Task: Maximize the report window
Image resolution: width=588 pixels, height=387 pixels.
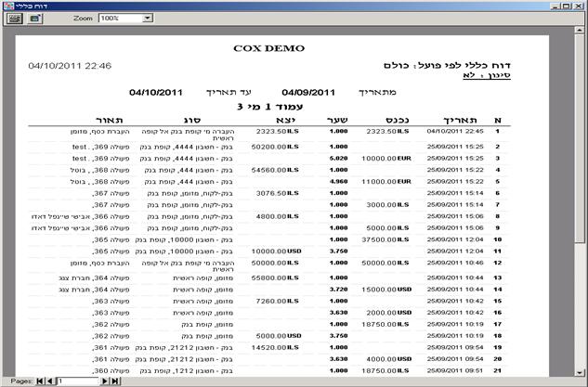Action: pos(567,6)
